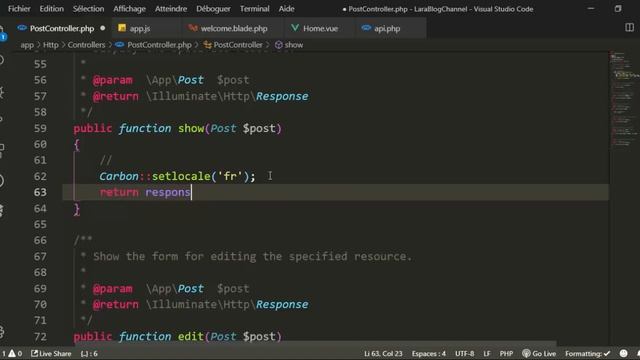Click the Http breadcrumb
This screenshot has width=640, height=360.
tap(51, 45)
